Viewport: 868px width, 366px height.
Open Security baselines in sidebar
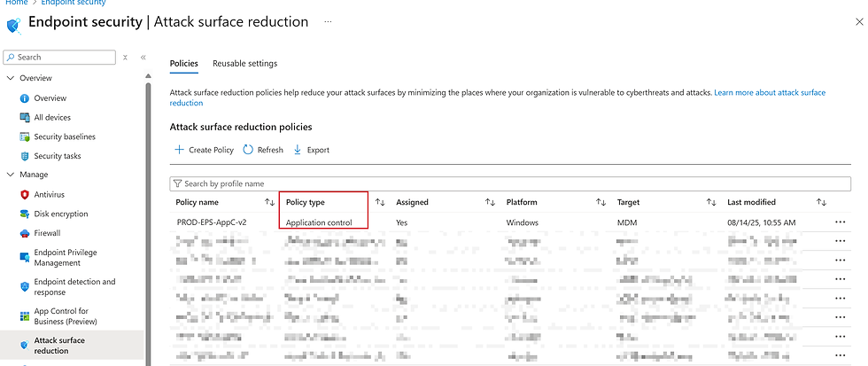tap(64, 136)
